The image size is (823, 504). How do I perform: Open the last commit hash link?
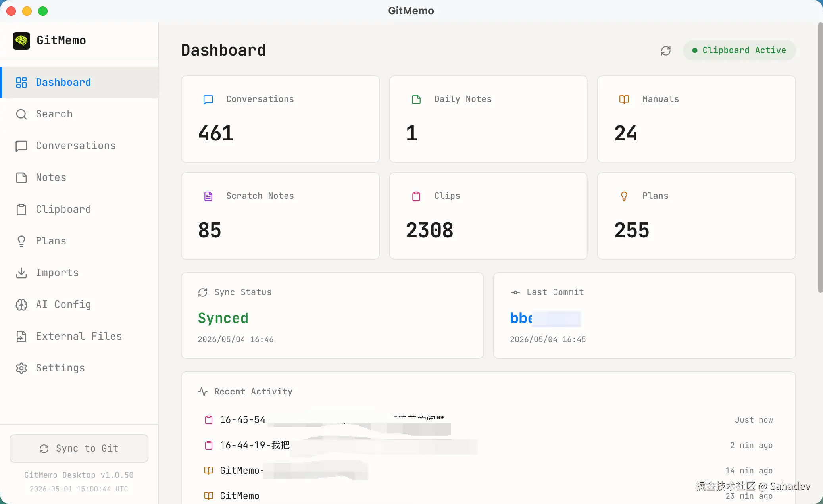pos(545,318)
